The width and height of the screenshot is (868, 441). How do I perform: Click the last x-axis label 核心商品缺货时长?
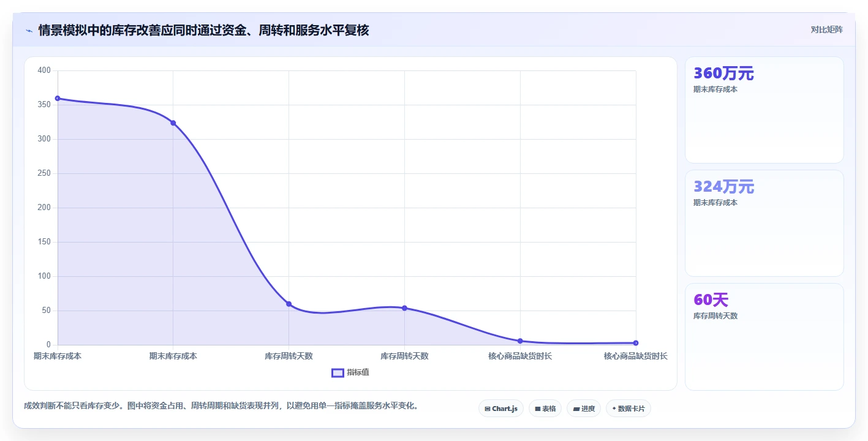[x=636, y=356]
